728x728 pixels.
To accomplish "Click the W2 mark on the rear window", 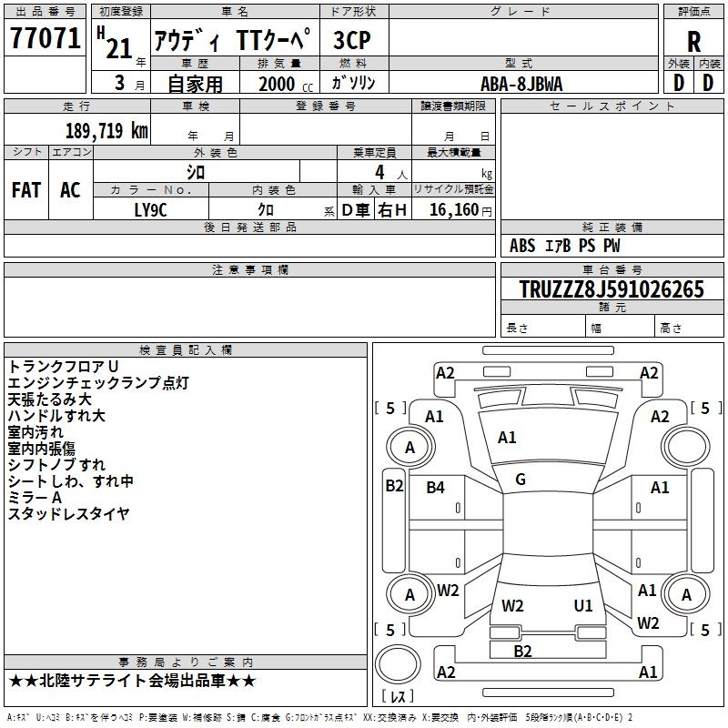I will 512,605.
